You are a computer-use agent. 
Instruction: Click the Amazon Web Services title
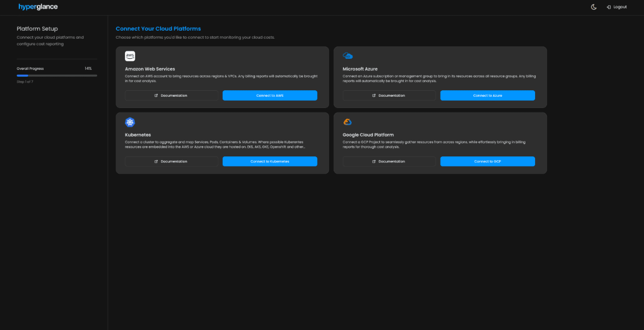(x=150, y=69)
